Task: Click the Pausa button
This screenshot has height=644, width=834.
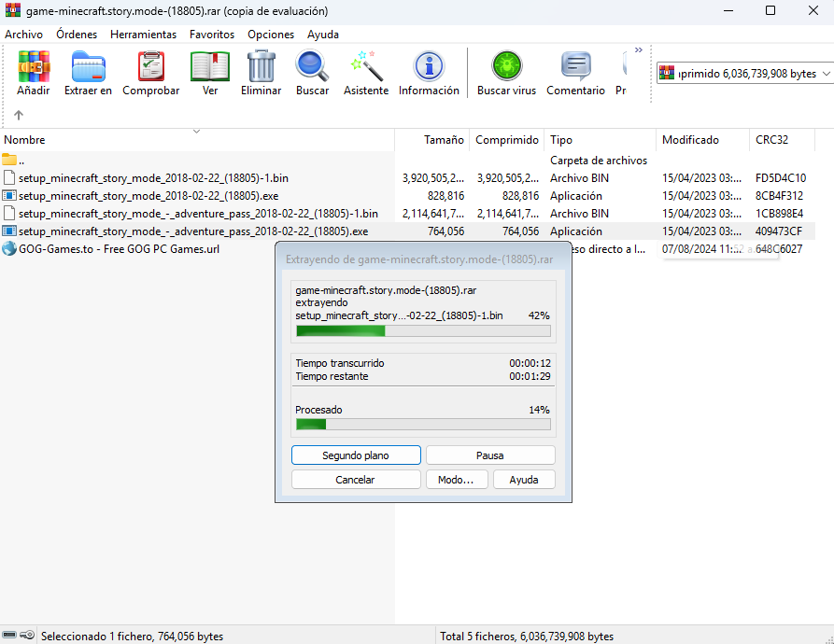Action: tap(490, 455)
